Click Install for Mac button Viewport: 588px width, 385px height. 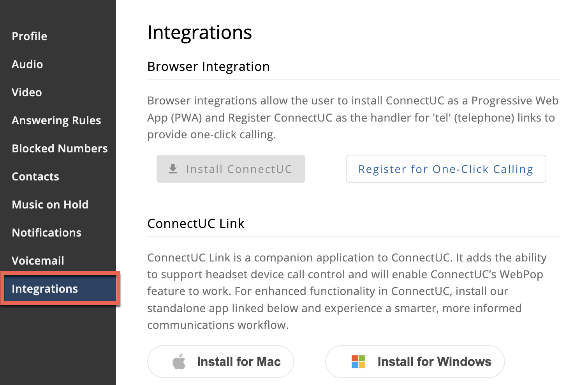220,362
